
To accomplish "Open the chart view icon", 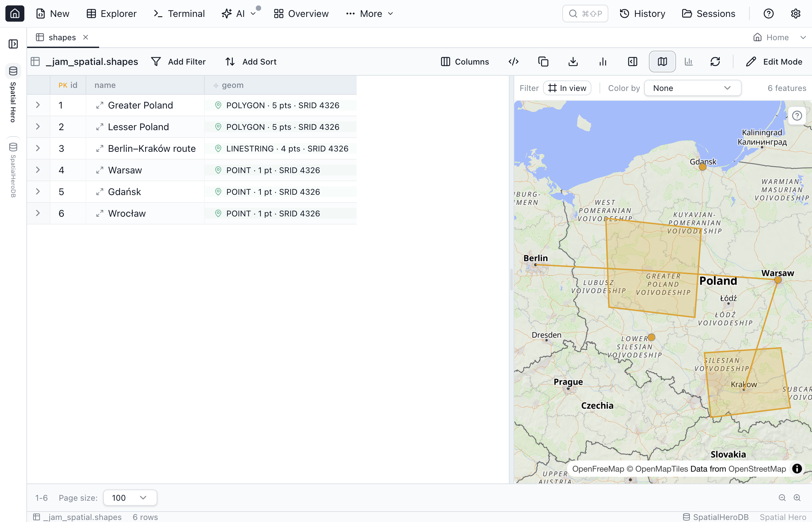I will point(689,61).
